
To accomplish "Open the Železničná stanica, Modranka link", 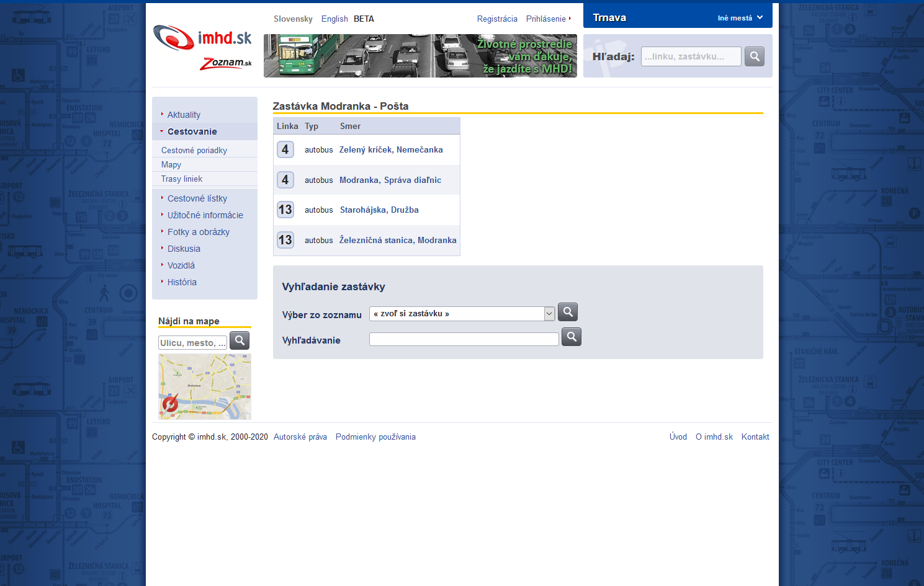I will pyautogui.click(x=398, y=240).
